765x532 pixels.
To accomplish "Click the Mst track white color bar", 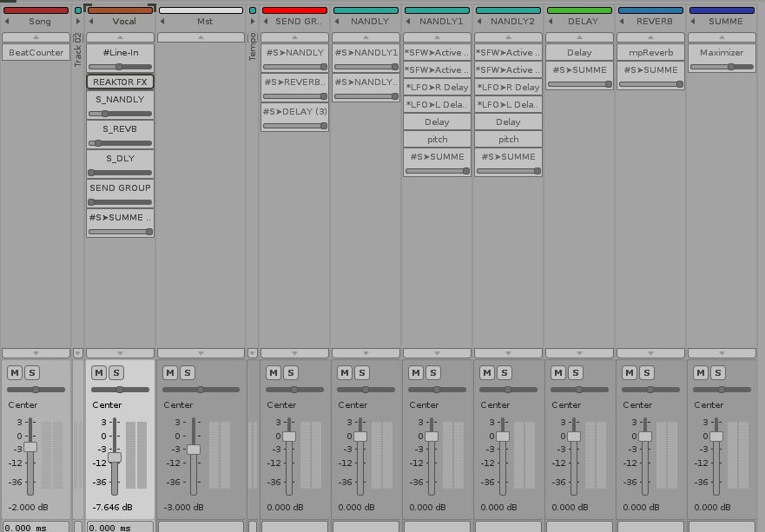I will pos(201,10).
